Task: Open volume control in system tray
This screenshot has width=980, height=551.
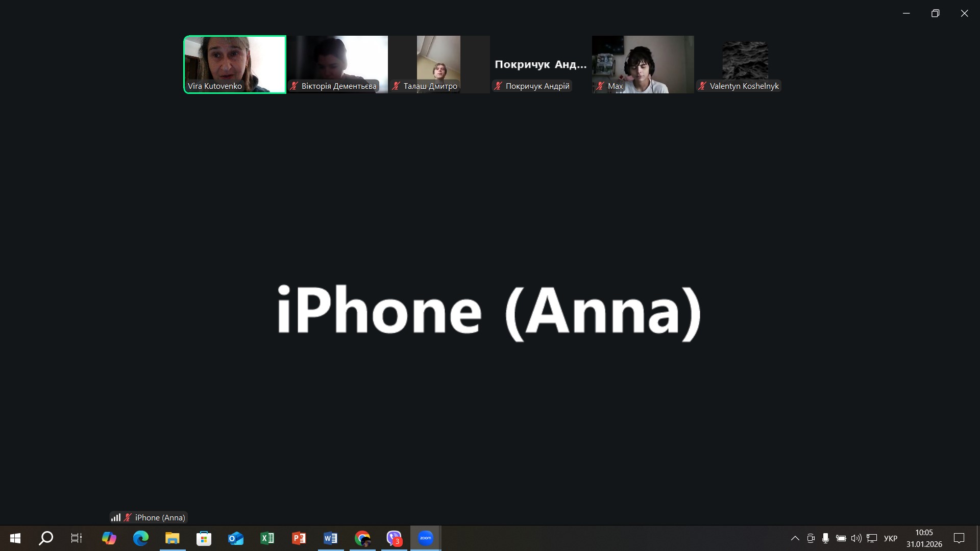Action: click(x=856, y=538)
